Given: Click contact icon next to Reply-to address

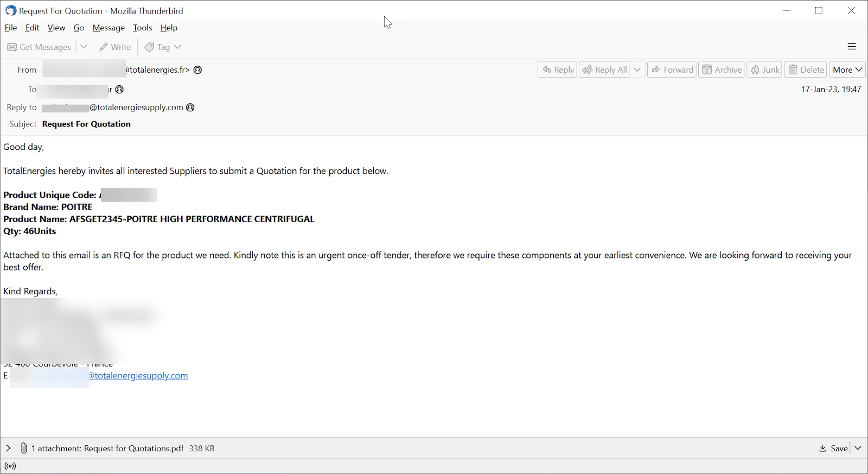Looking at the screenshot, I should click(190, 108).
